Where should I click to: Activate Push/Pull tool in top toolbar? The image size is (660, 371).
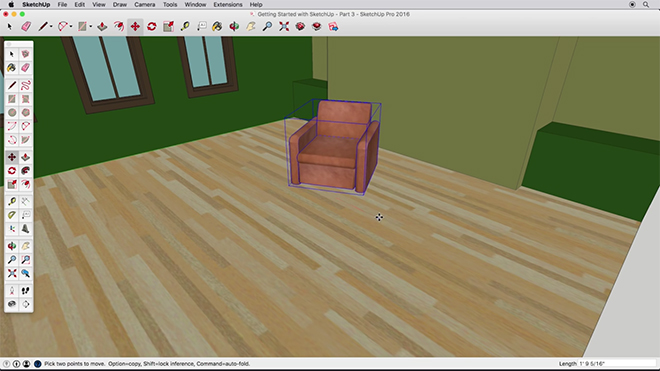[x=102, y=27]
